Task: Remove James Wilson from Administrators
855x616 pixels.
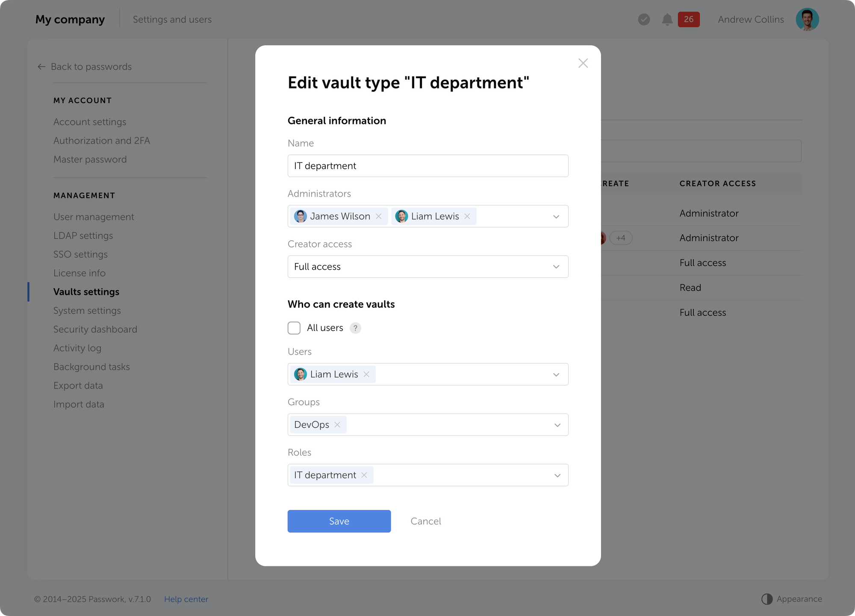Action: pos(378,216)
